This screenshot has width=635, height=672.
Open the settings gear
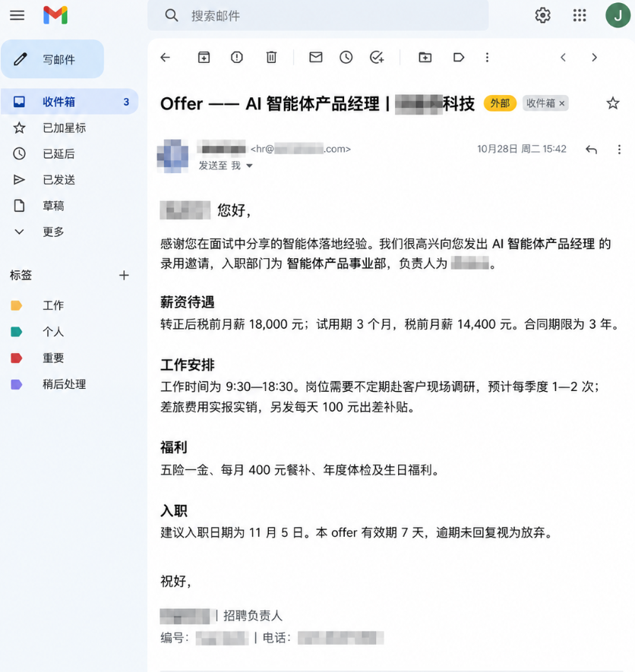pos(542,16)
